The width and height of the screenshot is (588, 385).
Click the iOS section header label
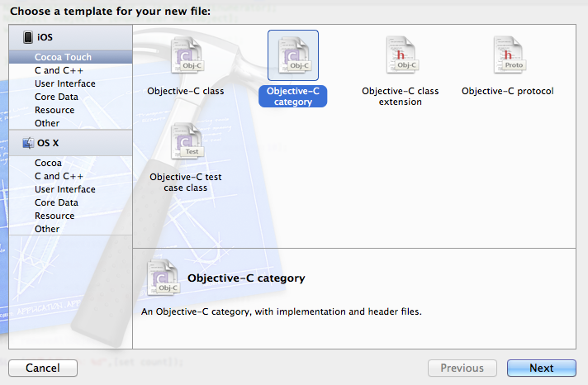coord(45,37)
